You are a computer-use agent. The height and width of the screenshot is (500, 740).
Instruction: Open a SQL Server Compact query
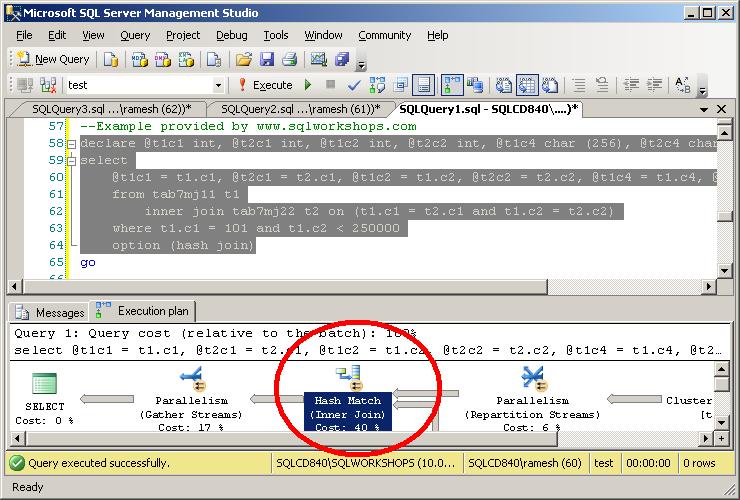214,59
